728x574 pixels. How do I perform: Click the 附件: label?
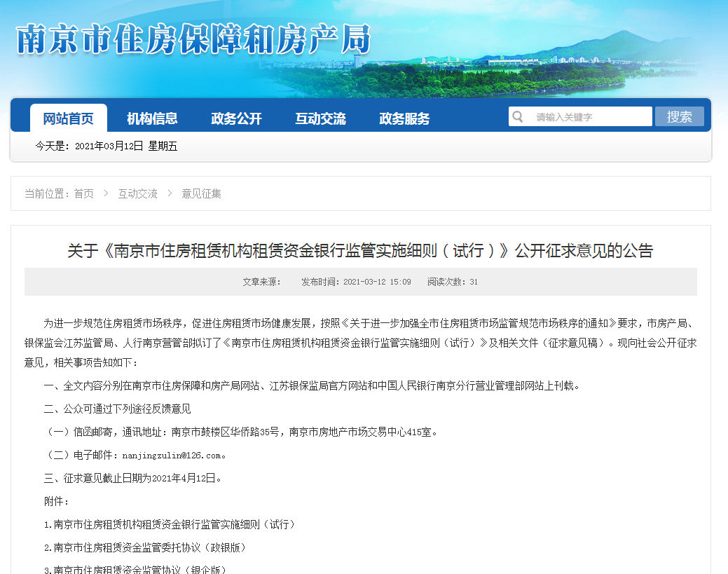click(x=57, y=502)
